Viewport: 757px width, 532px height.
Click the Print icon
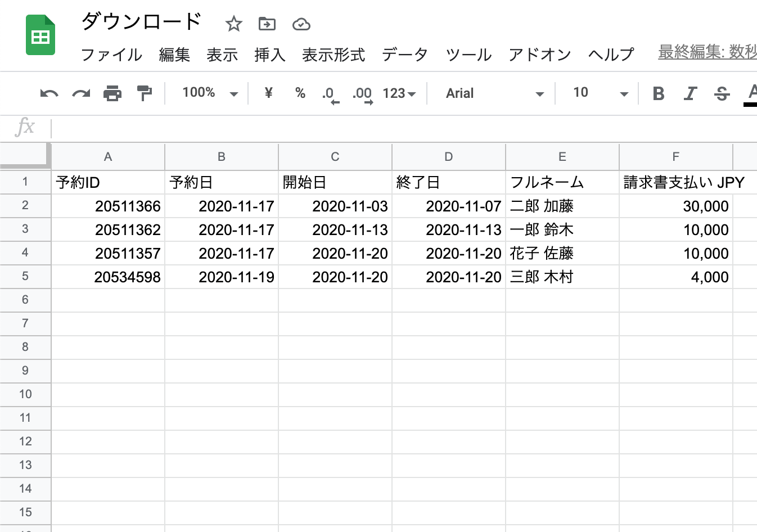click(x=112, y=93)
